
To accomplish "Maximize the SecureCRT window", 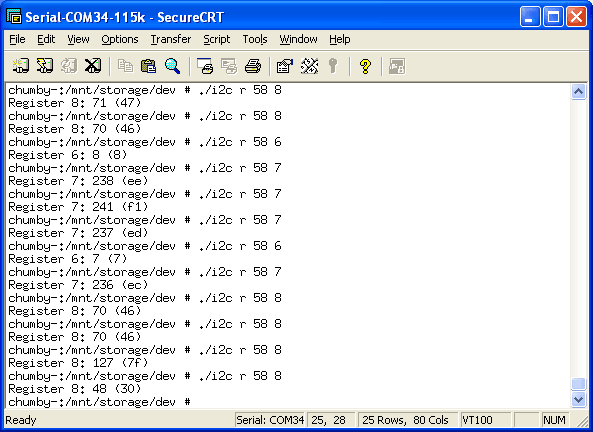I will [553, 17].
